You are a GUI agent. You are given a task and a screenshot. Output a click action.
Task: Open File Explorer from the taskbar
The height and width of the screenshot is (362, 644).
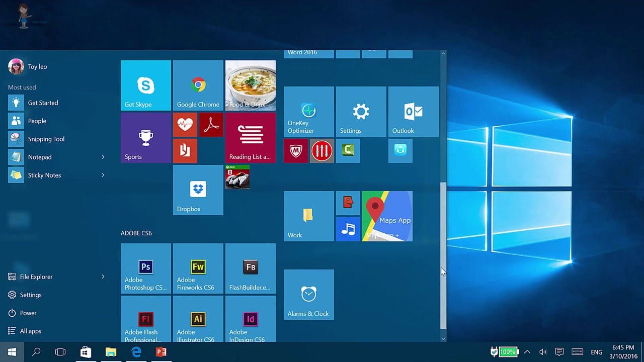click(x=111, y=352)
